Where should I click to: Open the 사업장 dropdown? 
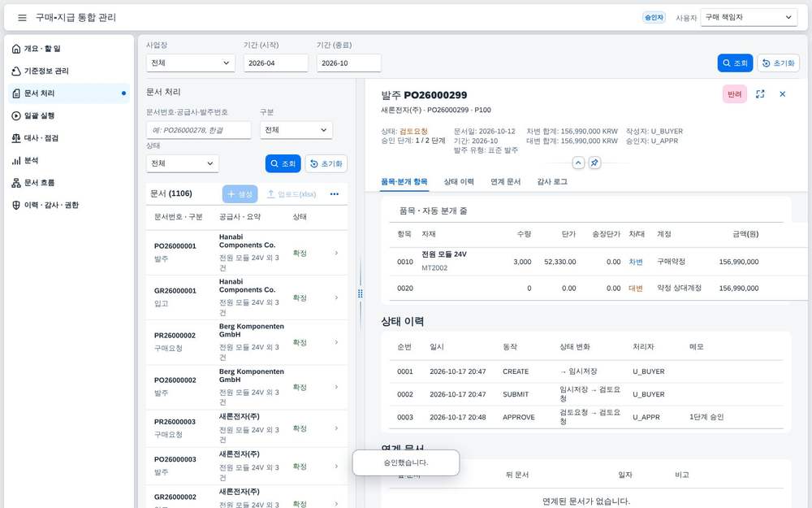[x=191, y=63]
